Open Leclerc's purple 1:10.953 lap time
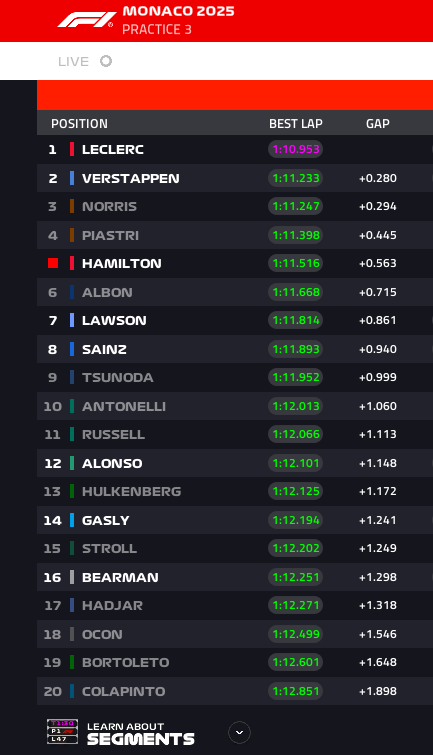Screen dimensions: 433x755 click(296, 149)
